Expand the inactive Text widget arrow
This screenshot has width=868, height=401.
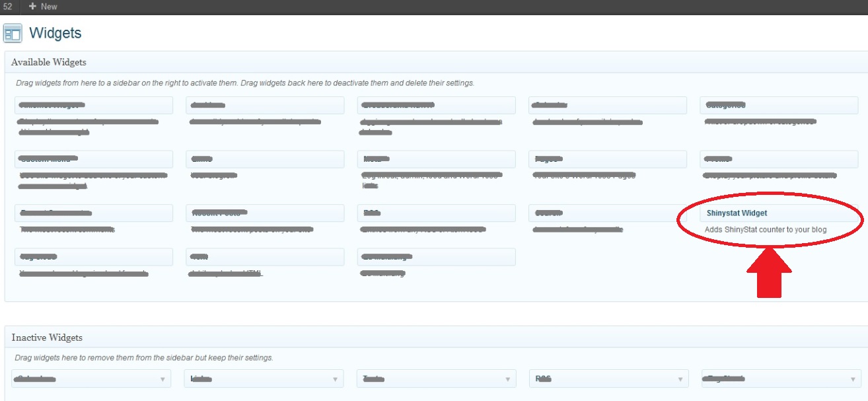(x=508, y=379)
